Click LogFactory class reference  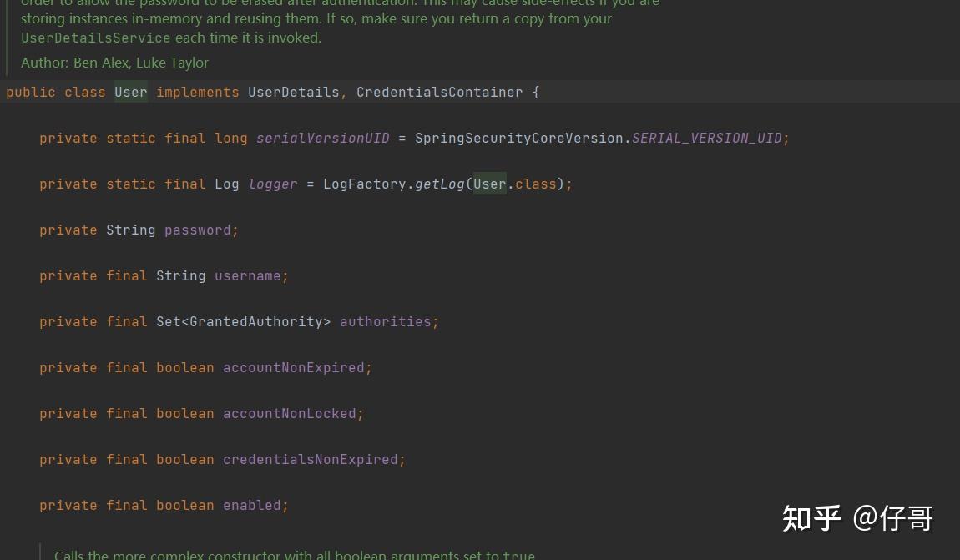click(364, 184)
